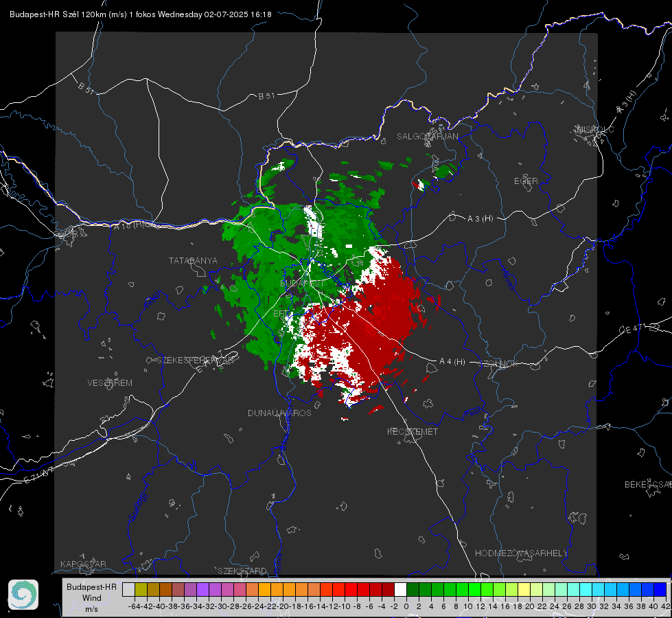Click the TATABÁNYA city label
The image size is (672, 618).
(x=193, y=260)
